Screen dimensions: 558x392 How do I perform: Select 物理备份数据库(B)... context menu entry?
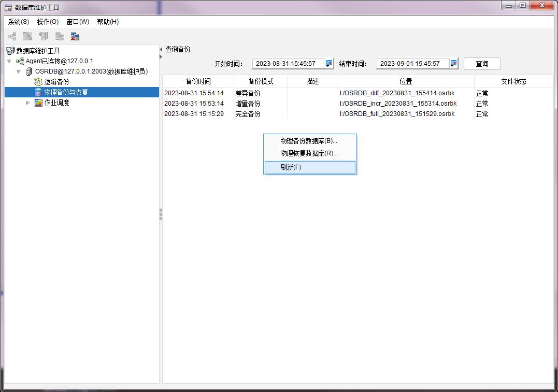308,141
